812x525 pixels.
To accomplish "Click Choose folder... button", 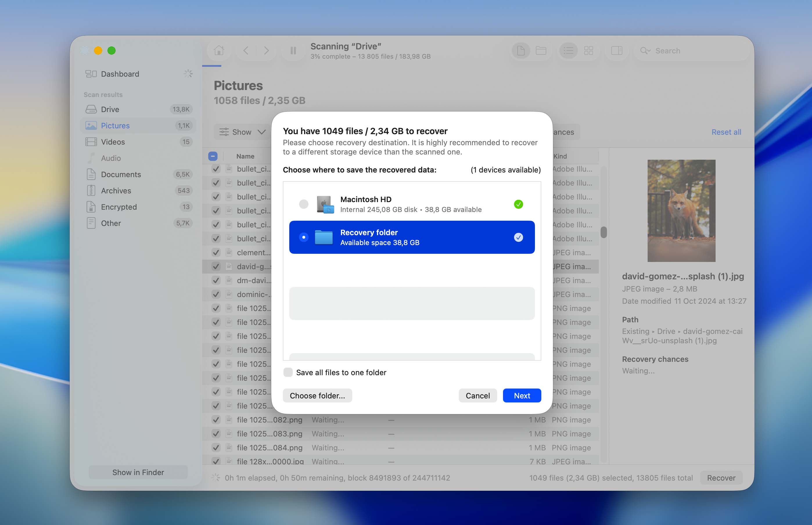I will point(317,395).
